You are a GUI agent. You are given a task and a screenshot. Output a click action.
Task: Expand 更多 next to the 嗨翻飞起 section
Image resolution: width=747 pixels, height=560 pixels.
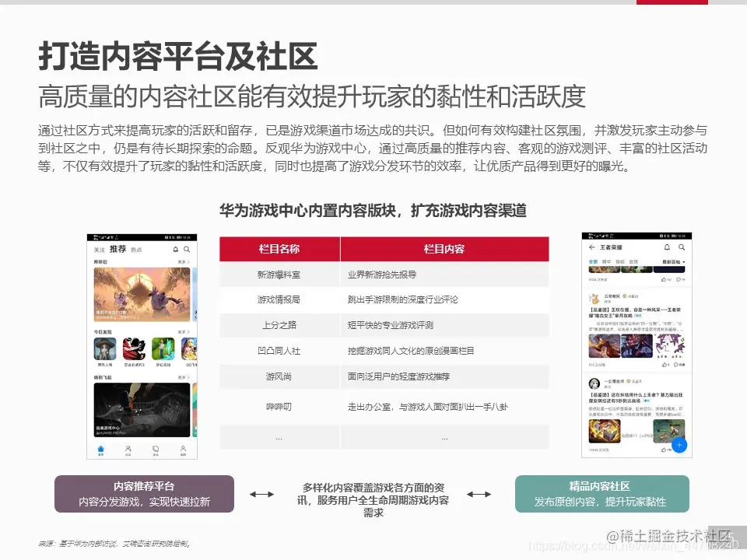(184, 375)
